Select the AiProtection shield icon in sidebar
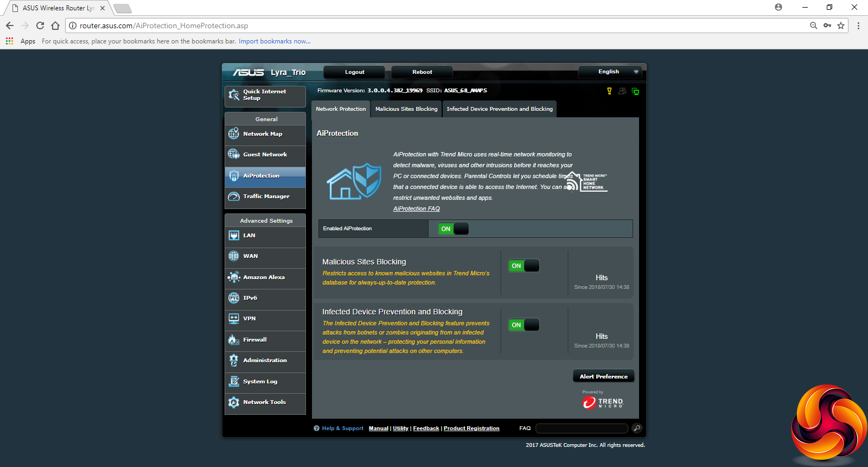This screenshot has height=467, width=868. (234, 176)
